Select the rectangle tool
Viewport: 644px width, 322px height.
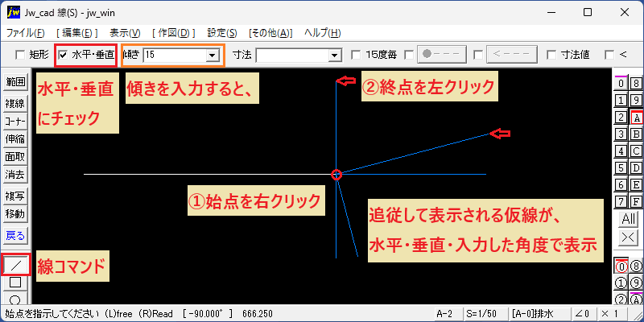tap(15, 283)
